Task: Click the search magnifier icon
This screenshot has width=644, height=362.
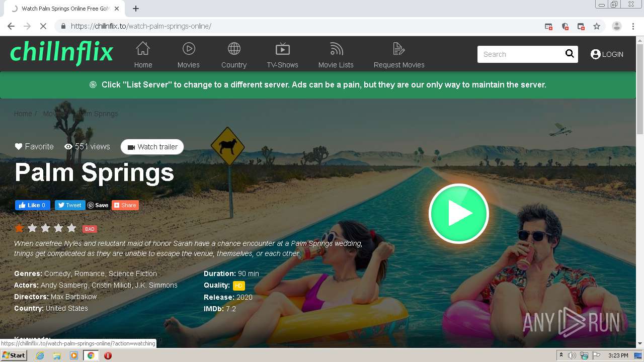Action: click(x=570, y=54)
